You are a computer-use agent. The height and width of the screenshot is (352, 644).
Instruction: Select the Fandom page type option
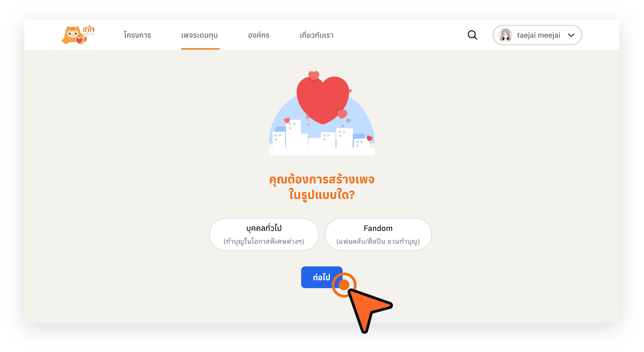(378, 234)
